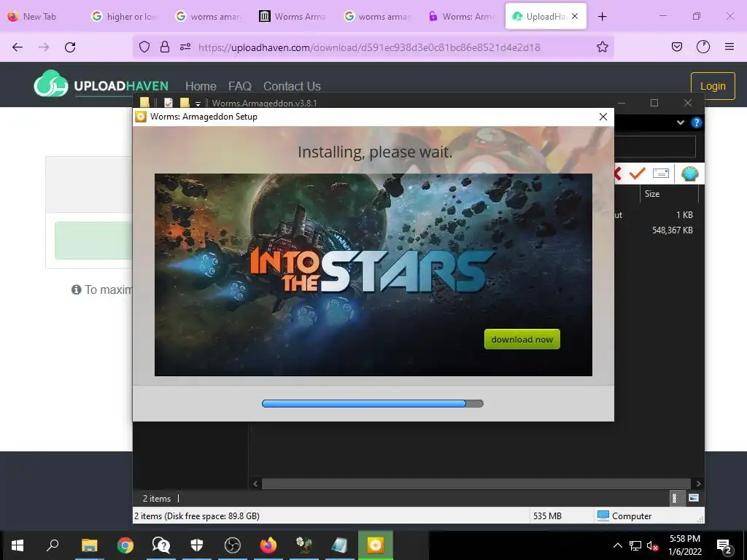Go forward in browser history
This screenshot has width=747, height=560.
coord(44,47)
